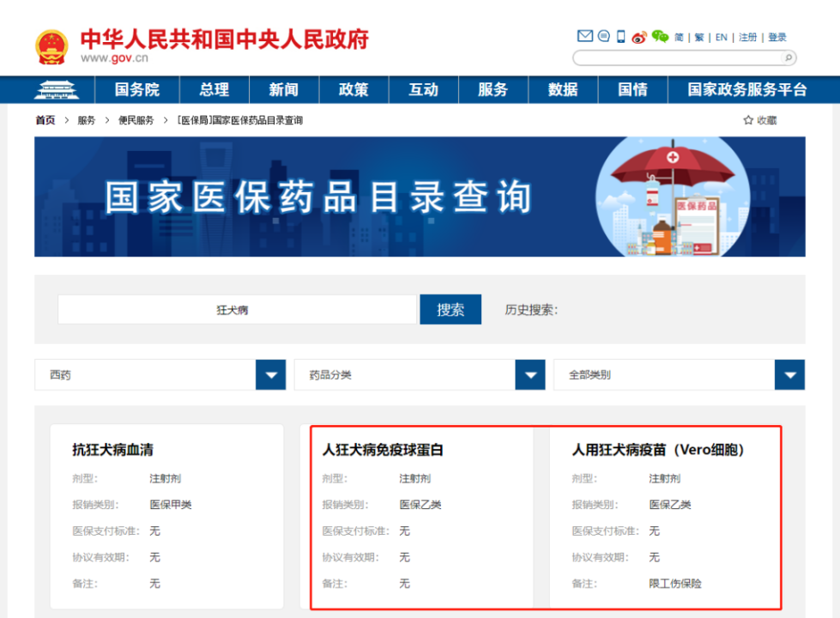Image resolution: width=840 pixels, height=618 pixels.
Task: Open the WeChat icon
Action: click(660, 36)
